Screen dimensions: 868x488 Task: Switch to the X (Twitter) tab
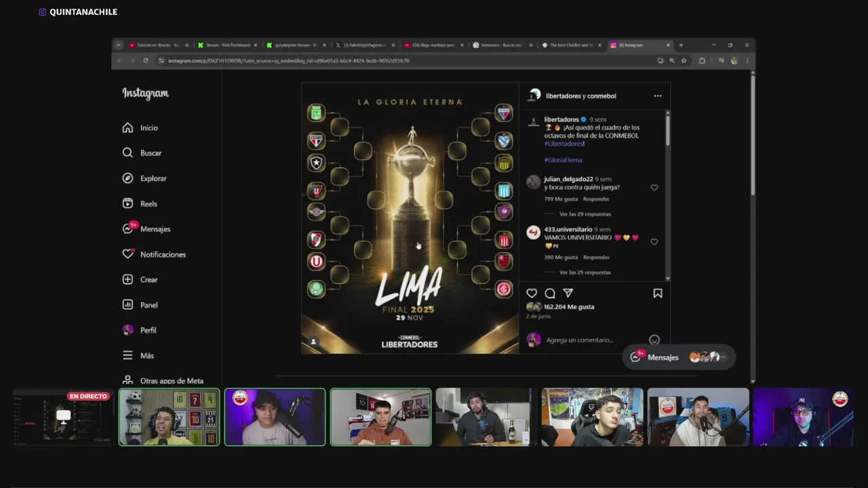365,45
